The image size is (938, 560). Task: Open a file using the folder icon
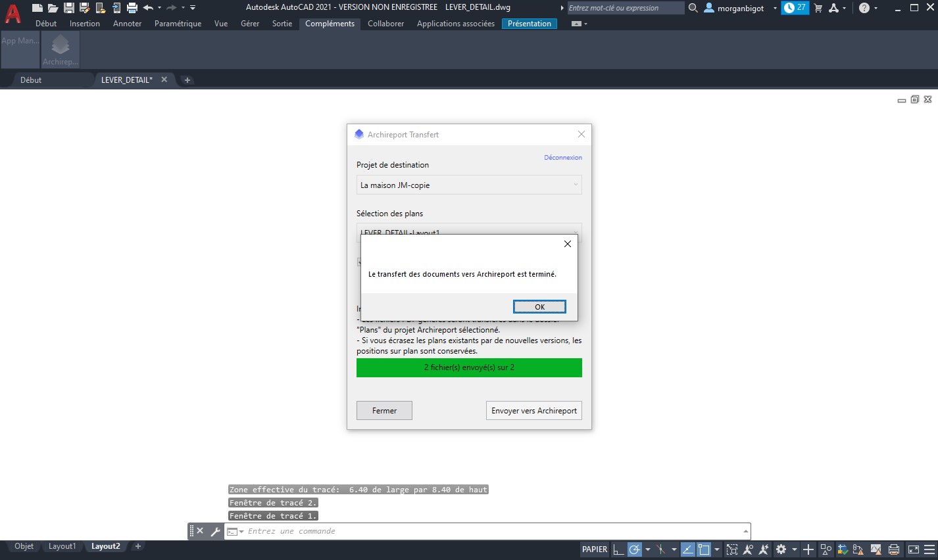click(x=53, y=8)
